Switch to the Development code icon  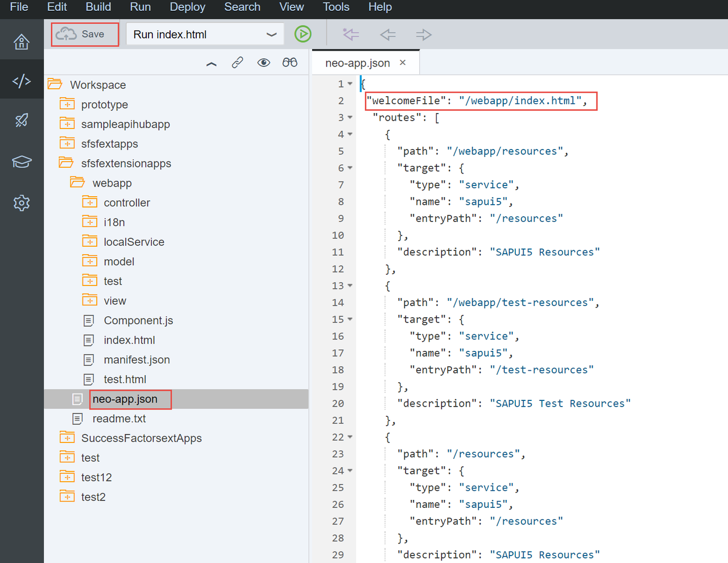coord(22,81)
